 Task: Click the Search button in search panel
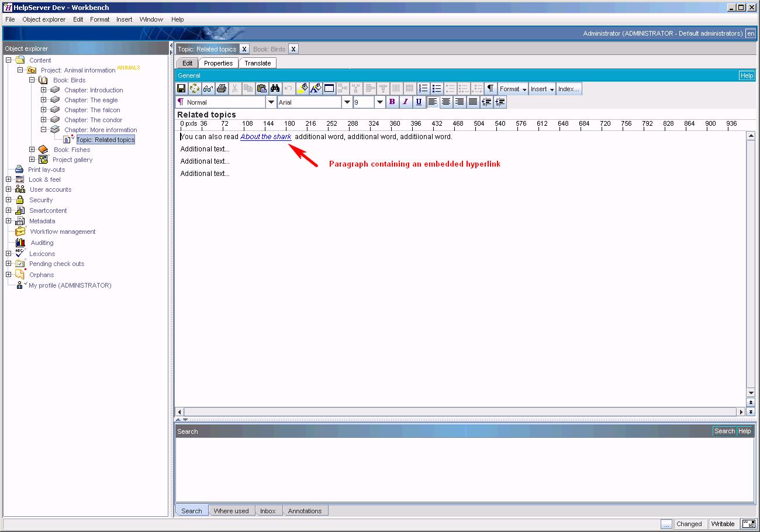724,431
